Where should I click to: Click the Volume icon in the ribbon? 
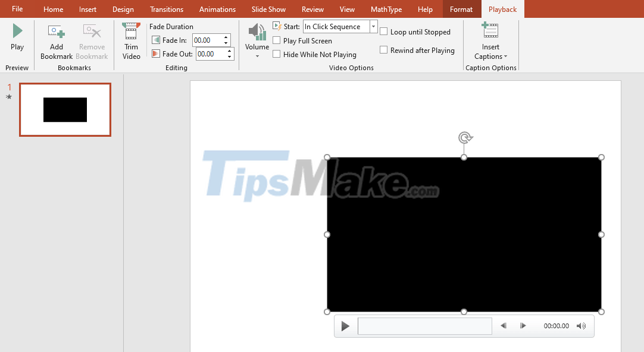coord(257,32)
